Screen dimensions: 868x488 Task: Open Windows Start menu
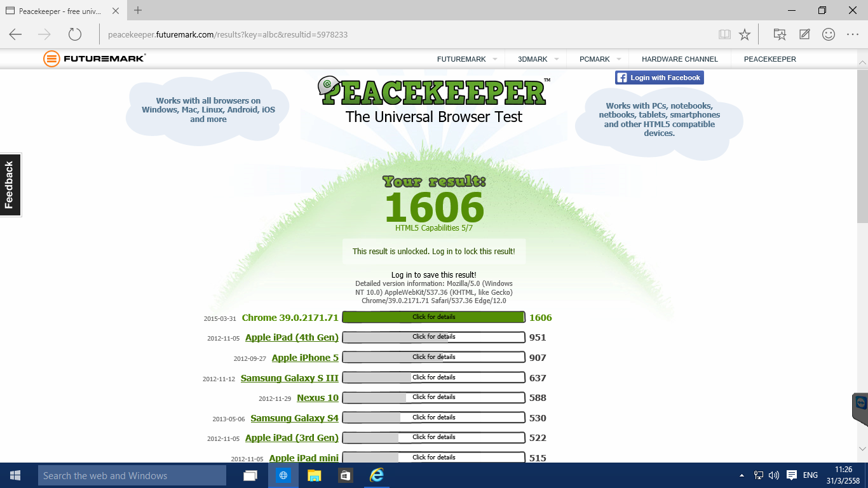pyautogui.click(x=15, y=475)
